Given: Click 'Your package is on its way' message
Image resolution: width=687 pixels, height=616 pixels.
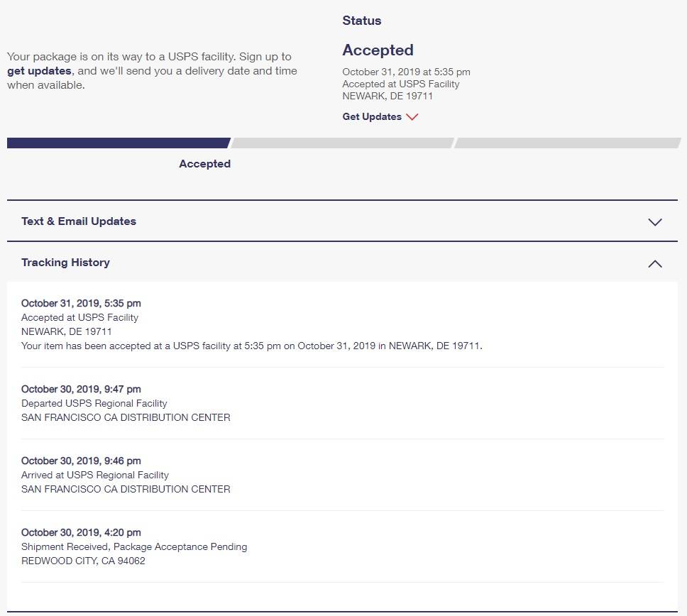Looking at the screenshot, I should point(152,70).
